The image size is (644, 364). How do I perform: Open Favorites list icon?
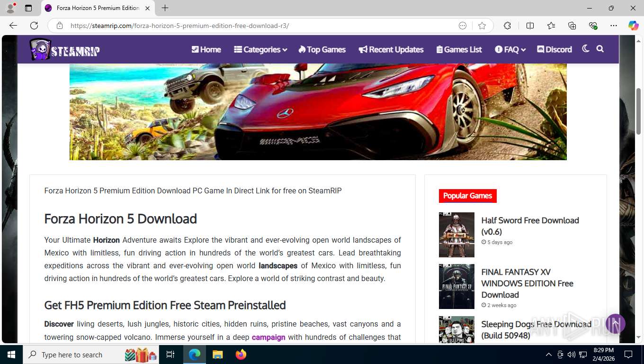tap(551, 26)
